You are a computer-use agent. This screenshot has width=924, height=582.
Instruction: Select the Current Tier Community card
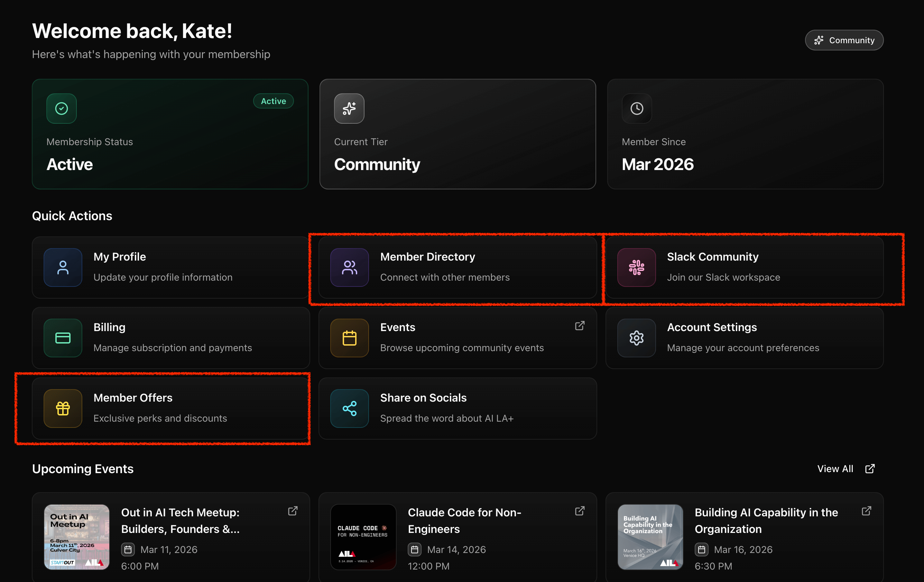coord(458,134)
